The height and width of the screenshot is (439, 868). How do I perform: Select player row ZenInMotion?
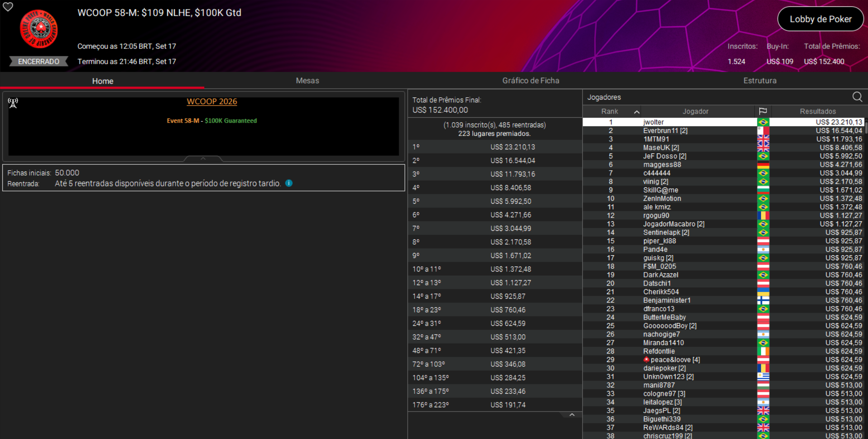[723, 199]
